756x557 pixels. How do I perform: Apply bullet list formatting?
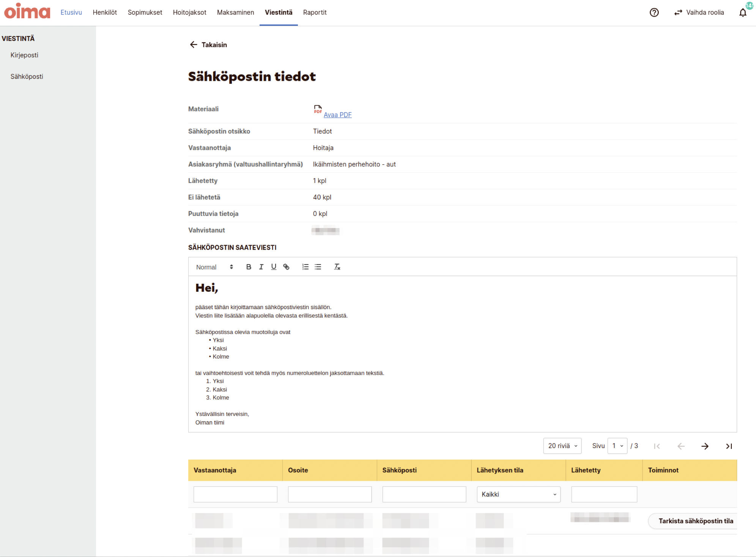[x=318, y=267]
